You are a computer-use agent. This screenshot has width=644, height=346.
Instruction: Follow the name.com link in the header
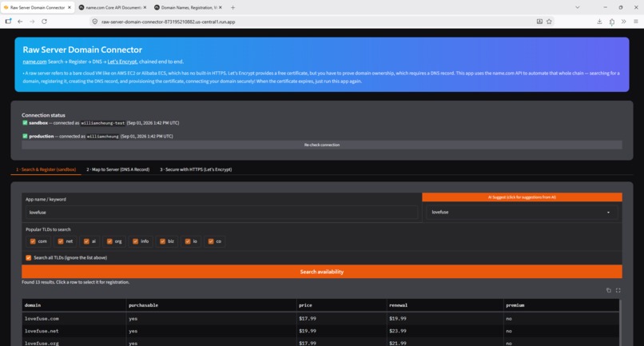coord(34,62)
